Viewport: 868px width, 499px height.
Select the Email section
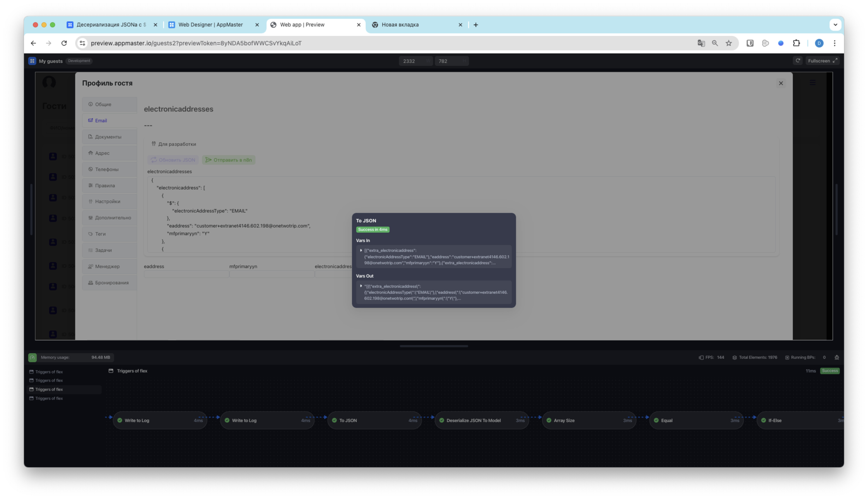click(x=110, y=121)
